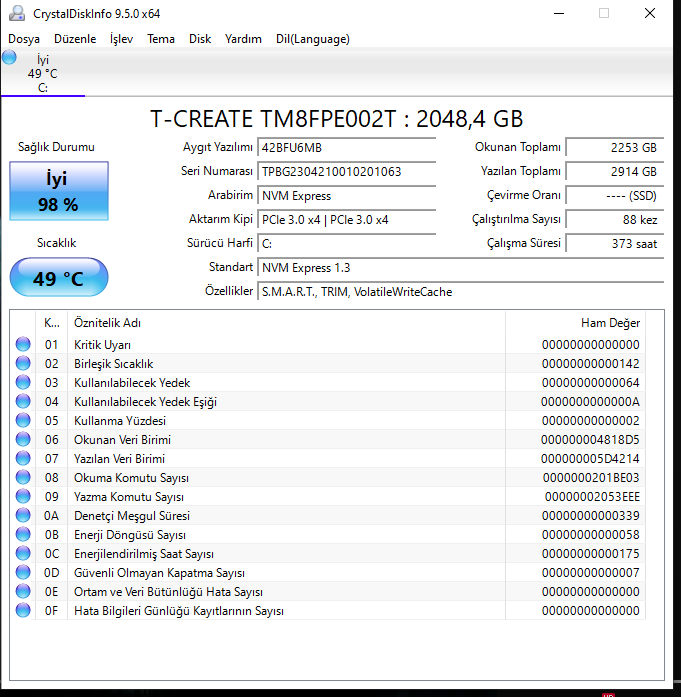Click the Özellikler field with S.M.A.R.T., TRIM

(x=461, y=292)
